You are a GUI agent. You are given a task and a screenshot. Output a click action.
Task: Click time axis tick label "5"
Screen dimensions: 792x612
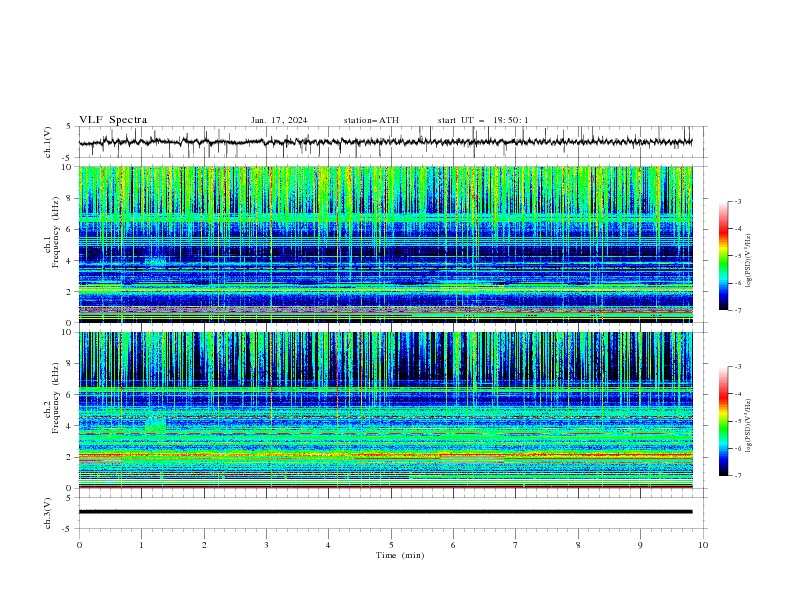tap(391, 545)
